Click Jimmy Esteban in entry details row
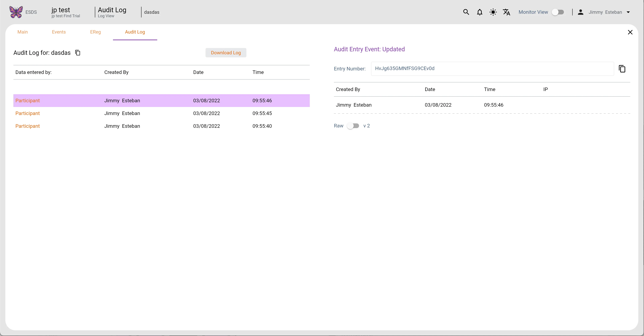 coord(354,105)
